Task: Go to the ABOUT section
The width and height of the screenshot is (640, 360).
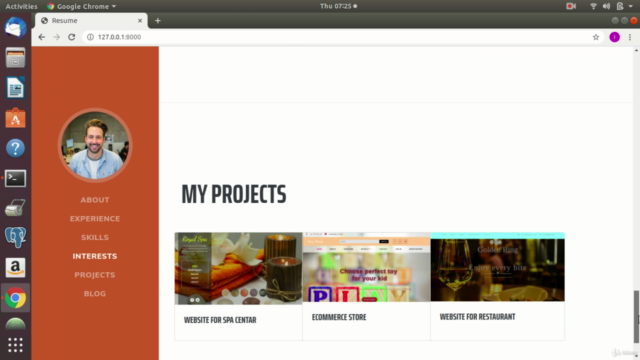Action: [x=95, y=200]
